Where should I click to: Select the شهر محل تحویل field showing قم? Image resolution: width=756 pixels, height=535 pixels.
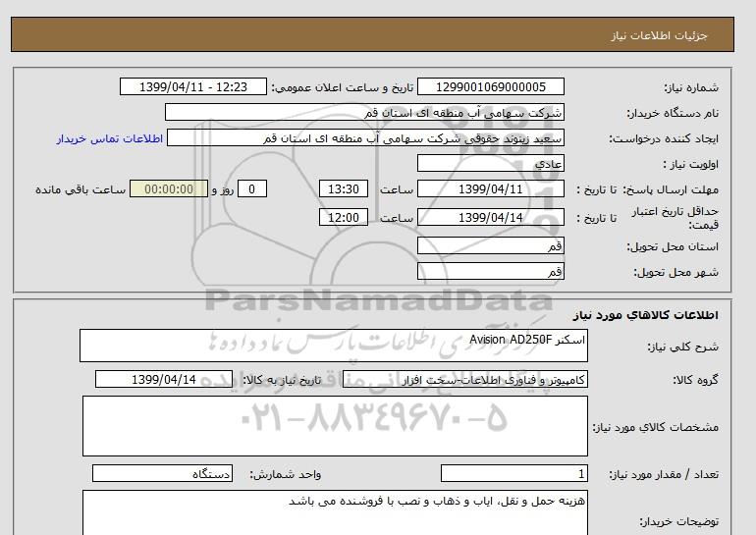(x=490, y=271)
